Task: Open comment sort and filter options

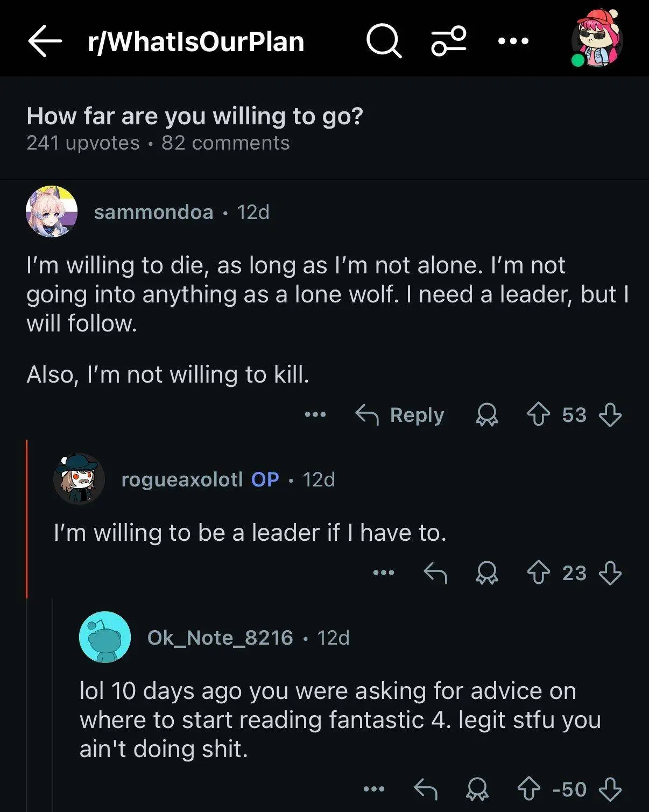Action: tap(448, 41)
